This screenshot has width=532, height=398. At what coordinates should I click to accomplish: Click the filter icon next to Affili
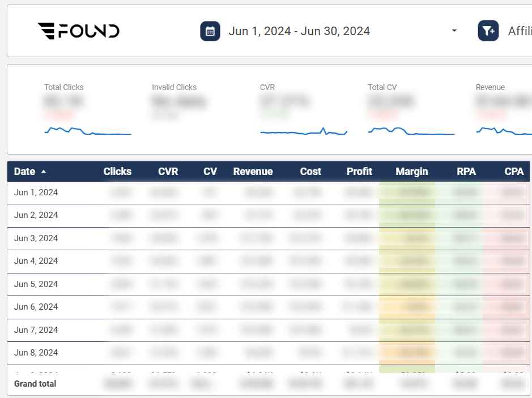click(x=488, y=31)
